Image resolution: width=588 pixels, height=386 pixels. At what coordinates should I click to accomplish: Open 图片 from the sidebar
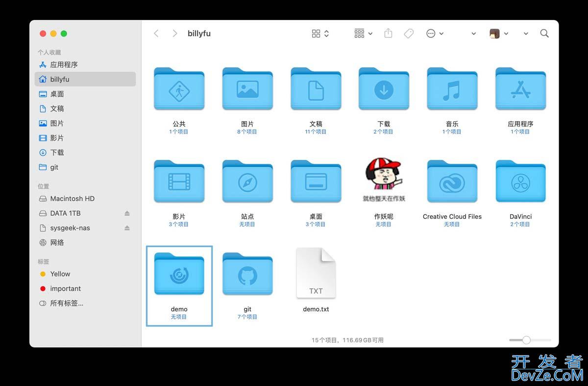point(85,124)
